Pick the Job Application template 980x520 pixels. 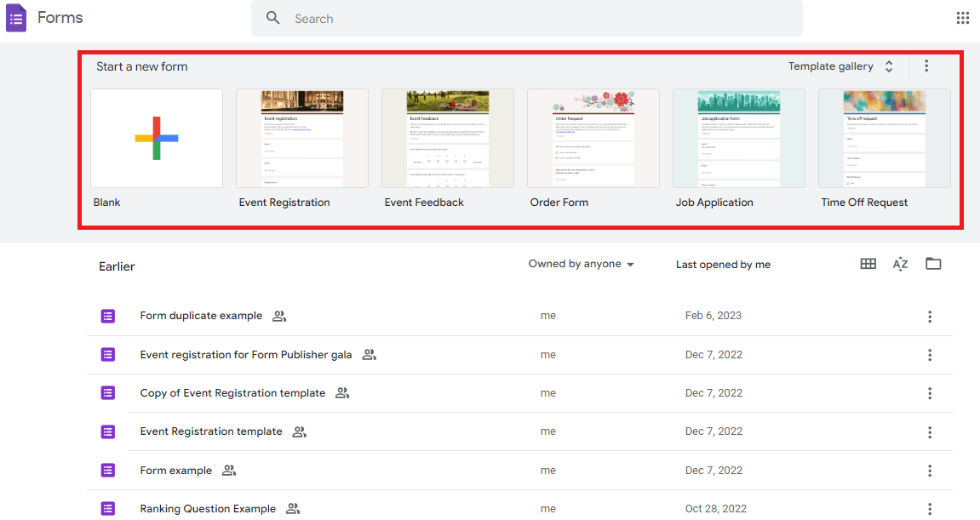[x=739, y=138]
